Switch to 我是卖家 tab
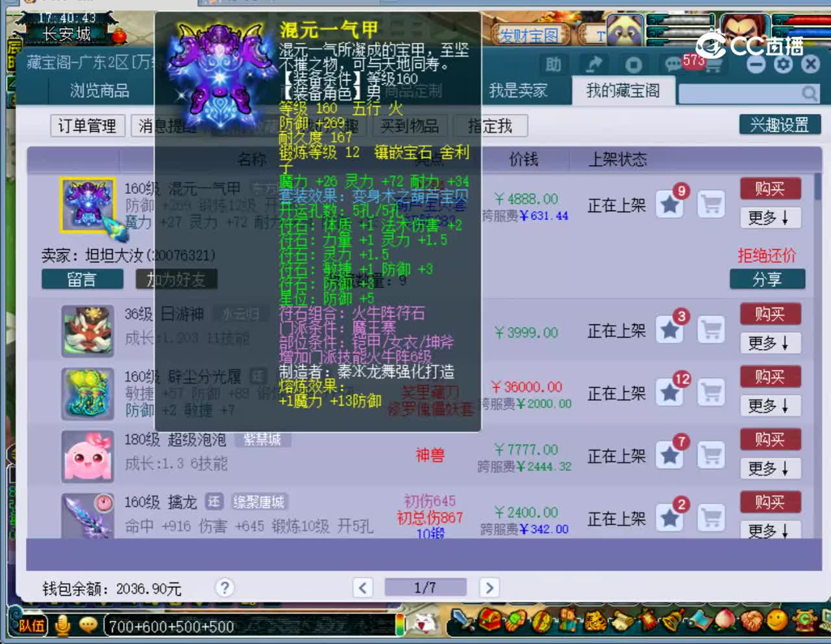The image size is (831, 644). pos(518,90)
